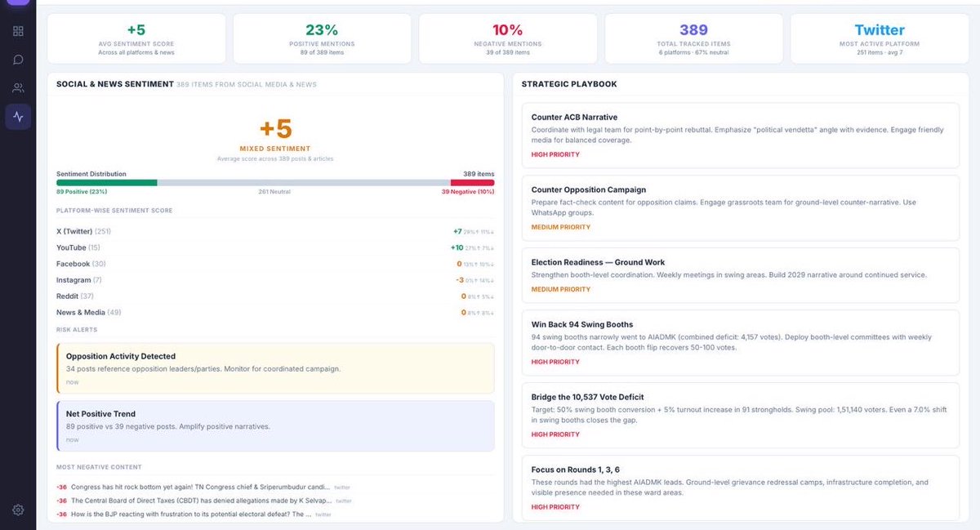The height and width of the screenshot is (530, 980).
Task: Click the gray neutral segment of distribution bar
Action: 304,183
